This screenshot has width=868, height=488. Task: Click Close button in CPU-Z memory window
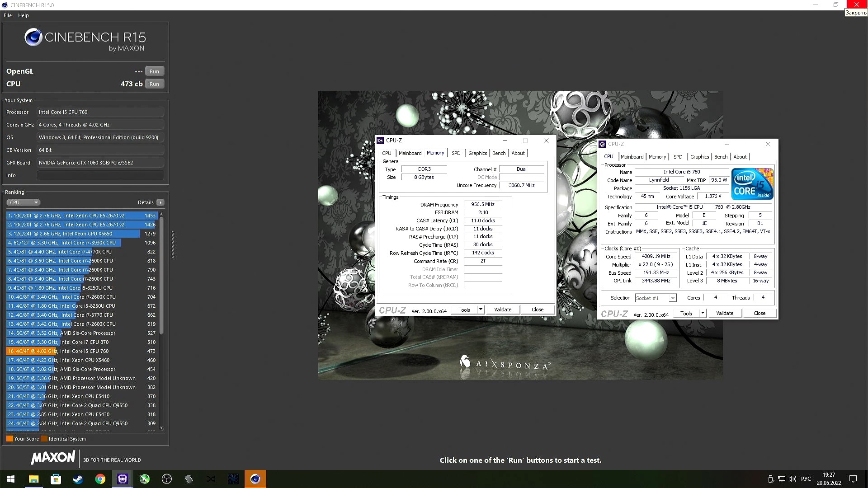click(x=538, y=310)
